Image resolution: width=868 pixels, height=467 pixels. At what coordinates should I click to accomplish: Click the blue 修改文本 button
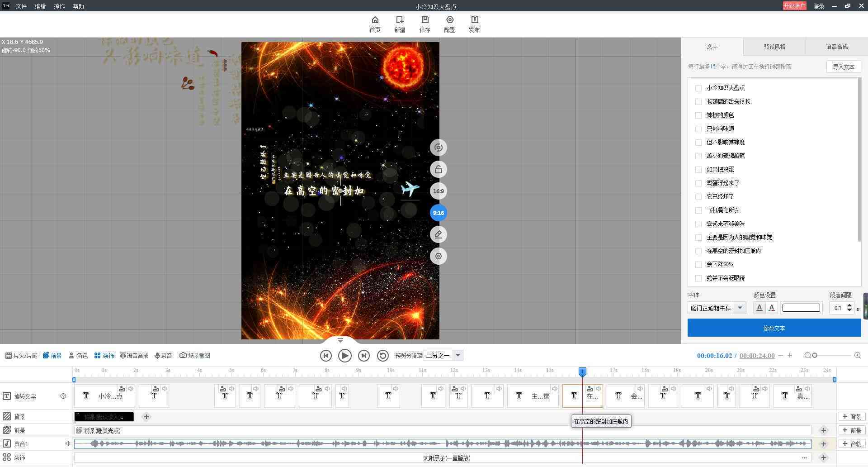pos(774,328)
